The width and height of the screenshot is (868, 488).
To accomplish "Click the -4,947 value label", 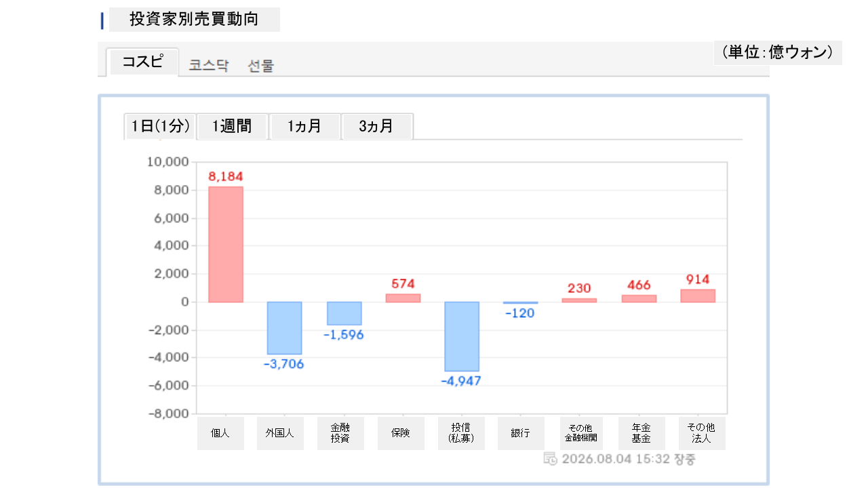I will [x=461, y=381].
